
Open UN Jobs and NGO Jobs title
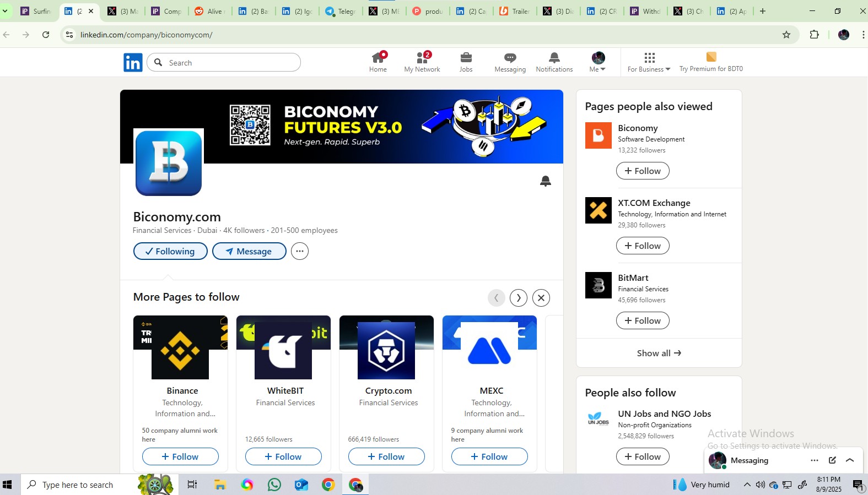click(665, 414)
